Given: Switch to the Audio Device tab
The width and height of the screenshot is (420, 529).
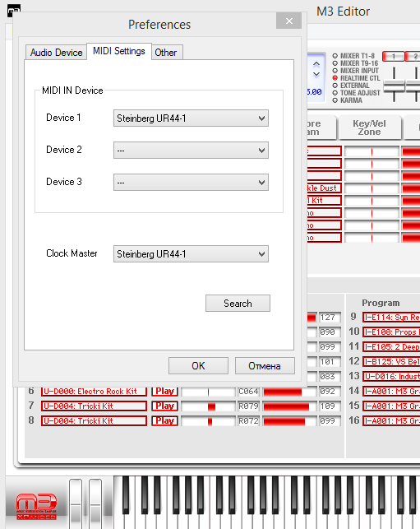Looking at the screenshot, I should (x=56, y=53).
